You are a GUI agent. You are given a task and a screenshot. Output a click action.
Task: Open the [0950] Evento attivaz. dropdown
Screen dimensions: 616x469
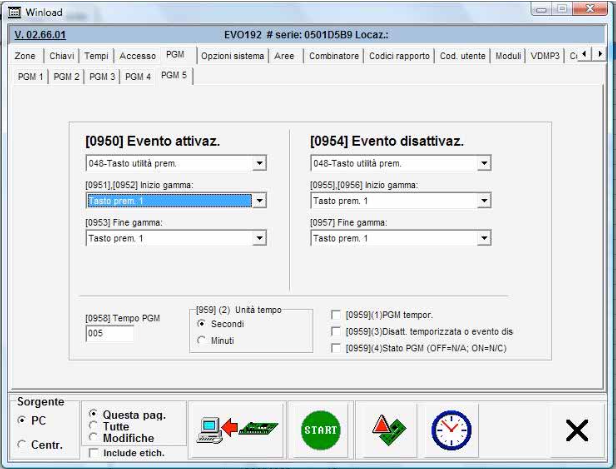[x=259, y=163]
